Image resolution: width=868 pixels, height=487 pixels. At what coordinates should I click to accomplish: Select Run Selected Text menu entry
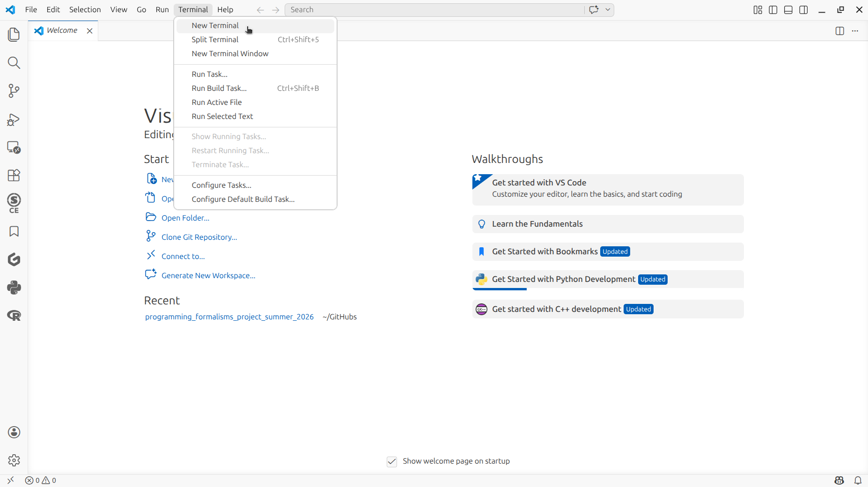click(x=255, y=117)
